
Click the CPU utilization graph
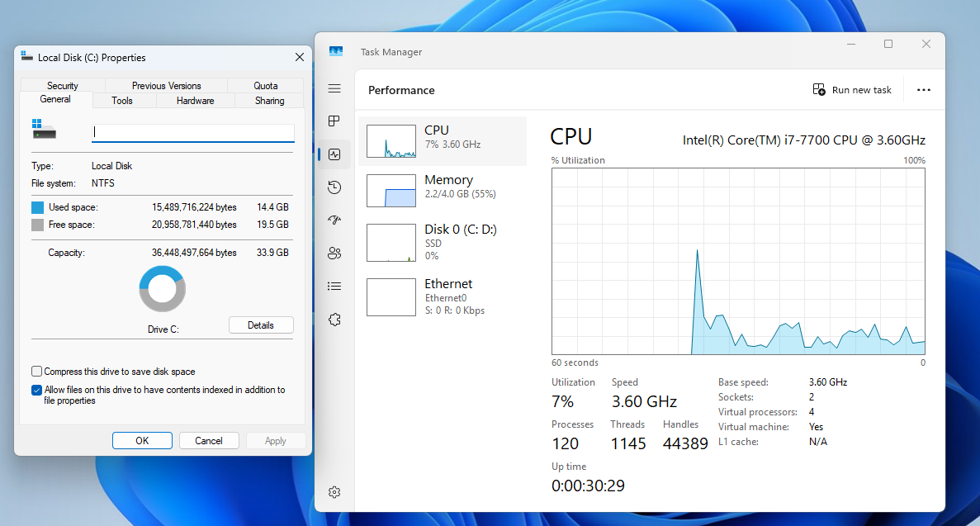click(738, 262)
